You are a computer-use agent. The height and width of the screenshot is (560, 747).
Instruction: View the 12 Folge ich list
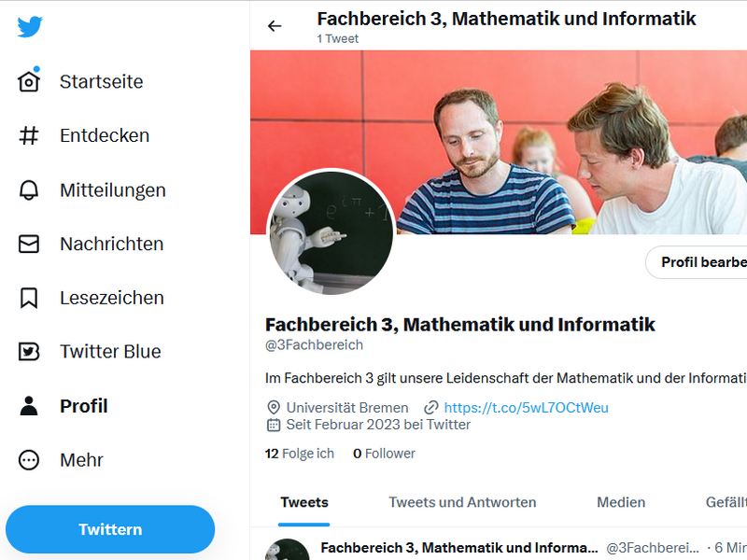[x=300, y=454]
